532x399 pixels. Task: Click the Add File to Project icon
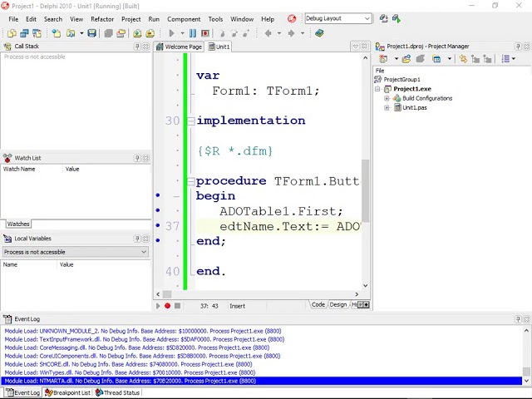coord(137,33)
